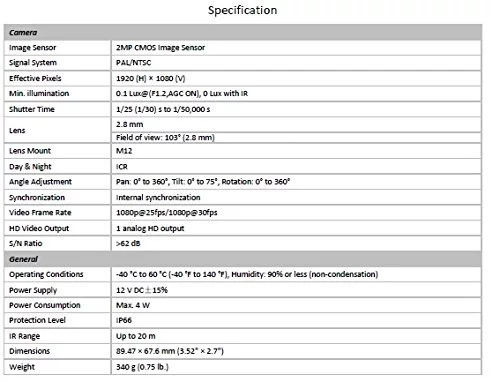Select the Min. illumination row label
The image size is (500, 382).
click(x=39, y=93)
